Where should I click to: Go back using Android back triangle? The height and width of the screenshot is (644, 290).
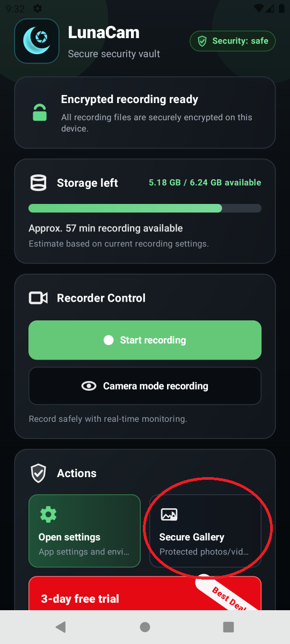coord(61,627)
